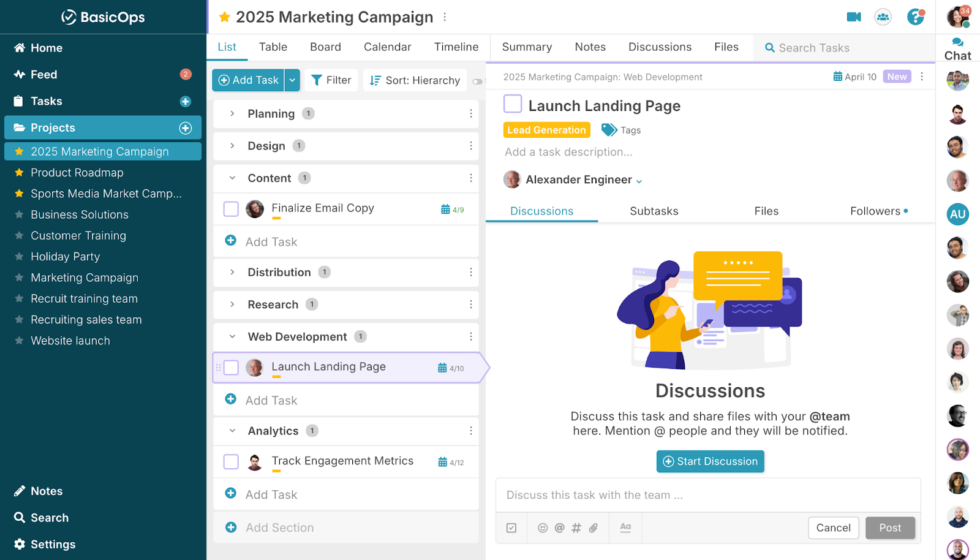Click the Search Tasks field
Image resolution: width=980 pixels, height=560 pixels.
coord(813,48)
